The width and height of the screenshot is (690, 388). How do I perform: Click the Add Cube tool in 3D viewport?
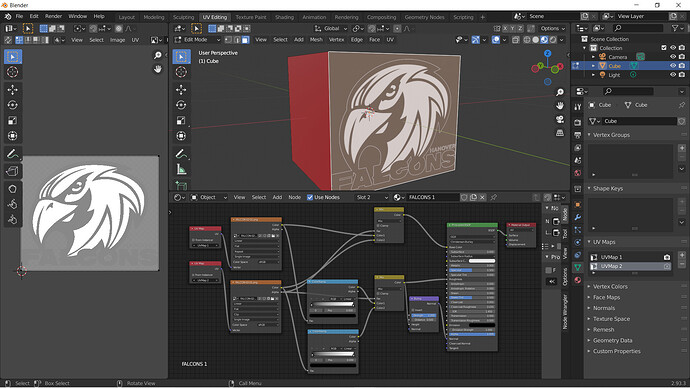pyautogui.click(x=181, y=185)
